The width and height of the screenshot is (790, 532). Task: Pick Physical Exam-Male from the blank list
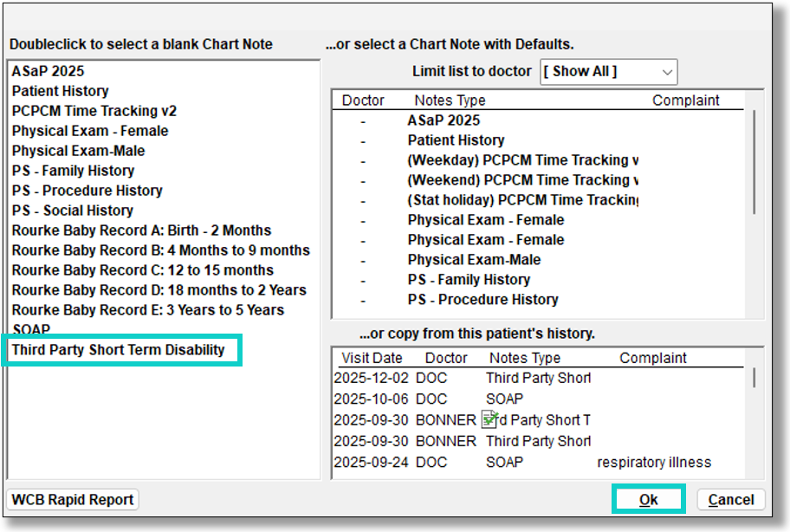(x=78, y=151)
